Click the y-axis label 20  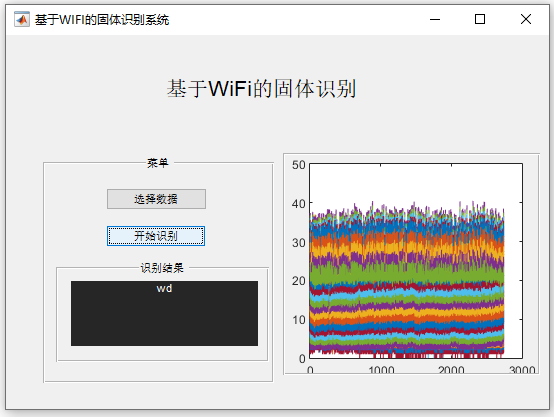[x=299, y=281]
